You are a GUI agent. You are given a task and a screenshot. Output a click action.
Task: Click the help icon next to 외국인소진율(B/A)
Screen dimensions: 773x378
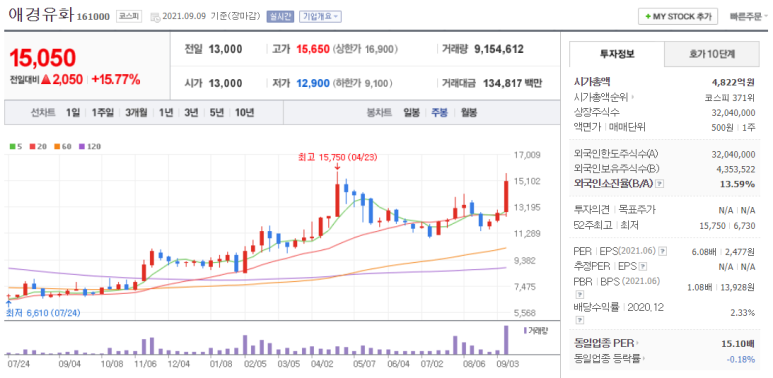point(660,184)
